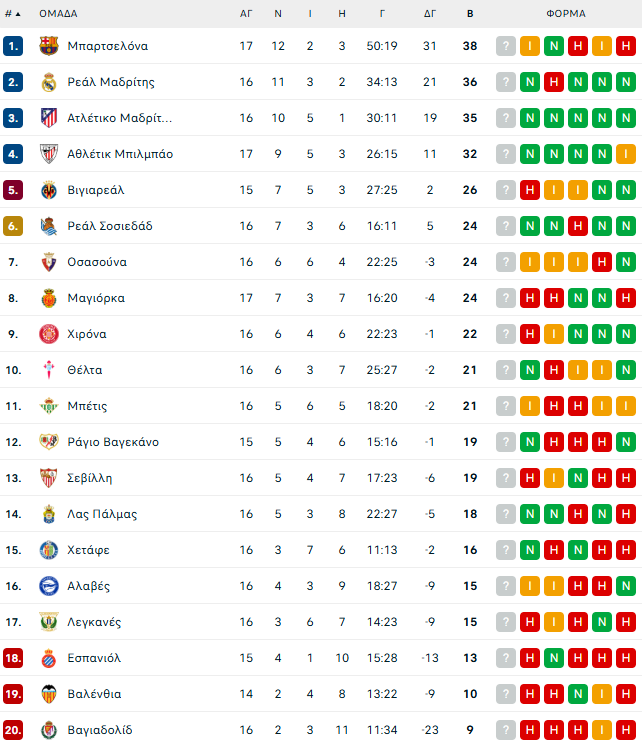The width and height of the screenshot is (642, 743).
Task: Click the Valencia club crest icon
Action: click(48, 694)
